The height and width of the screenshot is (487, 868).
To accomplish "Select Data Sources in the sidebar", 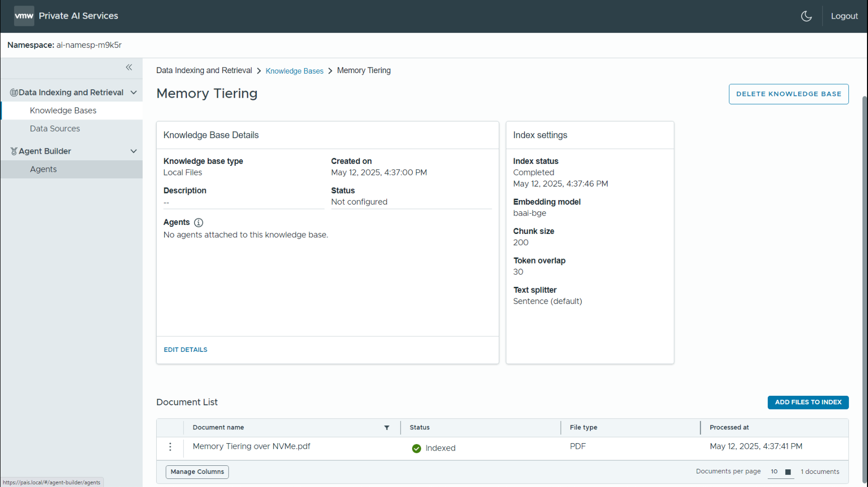I will pyautogui.click(x=54, y=129).
